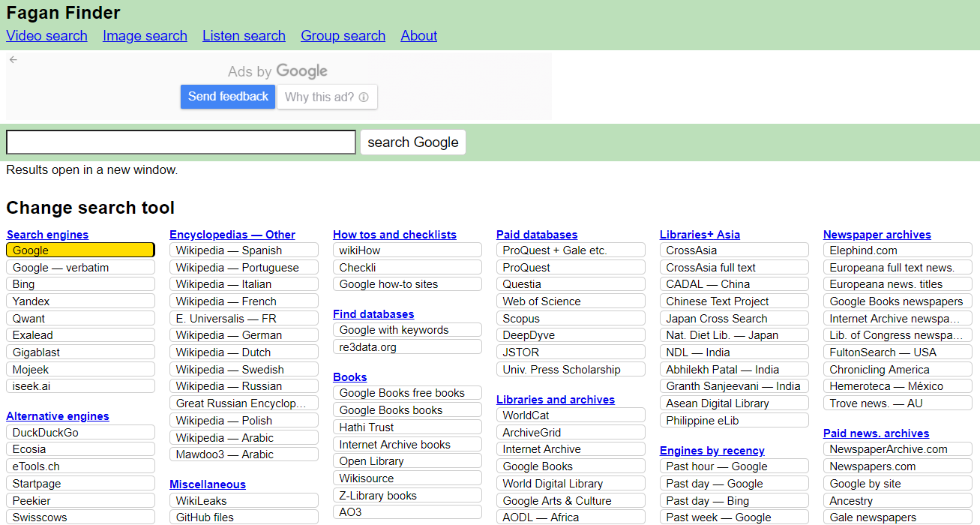The image size is (980, 525).
Task: Select DuckDuckGo search tool
Action: coord(80,433)
